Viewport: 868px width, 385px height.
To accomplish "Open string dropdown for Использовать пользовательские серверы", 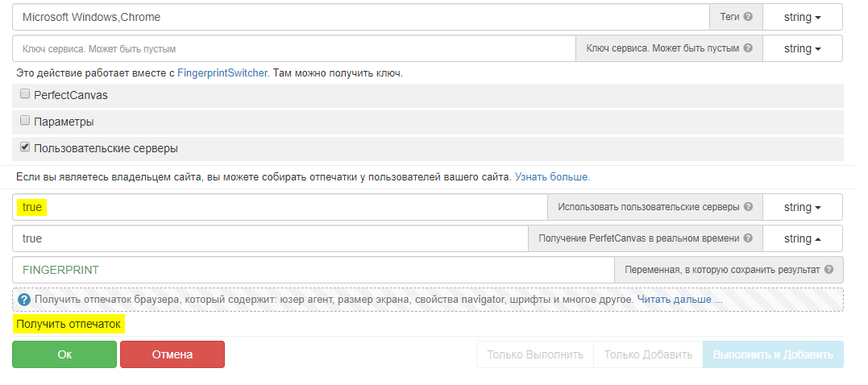I will [x=802, y=207].
